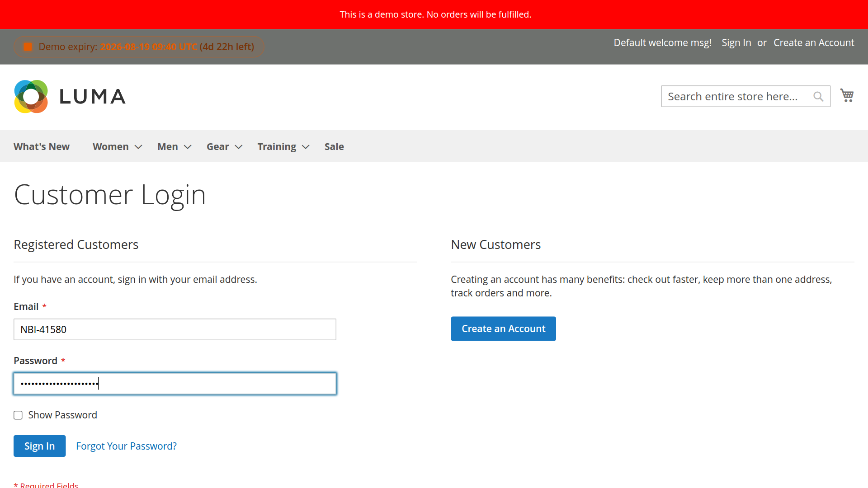
Task: Open the shopping cart icon
Action: coord(847,95)
